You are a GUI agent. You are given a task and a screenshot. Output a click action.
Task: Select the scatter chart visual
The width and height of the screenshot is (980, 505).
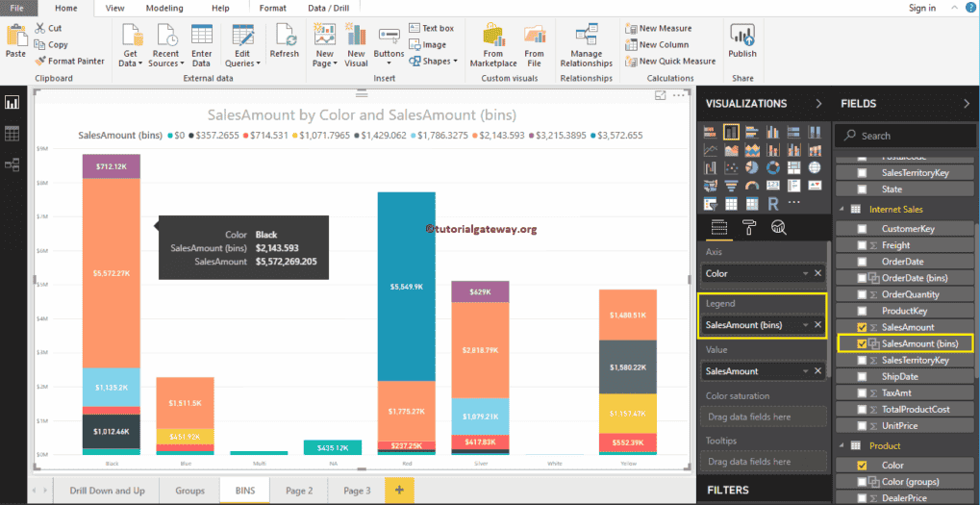coord(731,167)
